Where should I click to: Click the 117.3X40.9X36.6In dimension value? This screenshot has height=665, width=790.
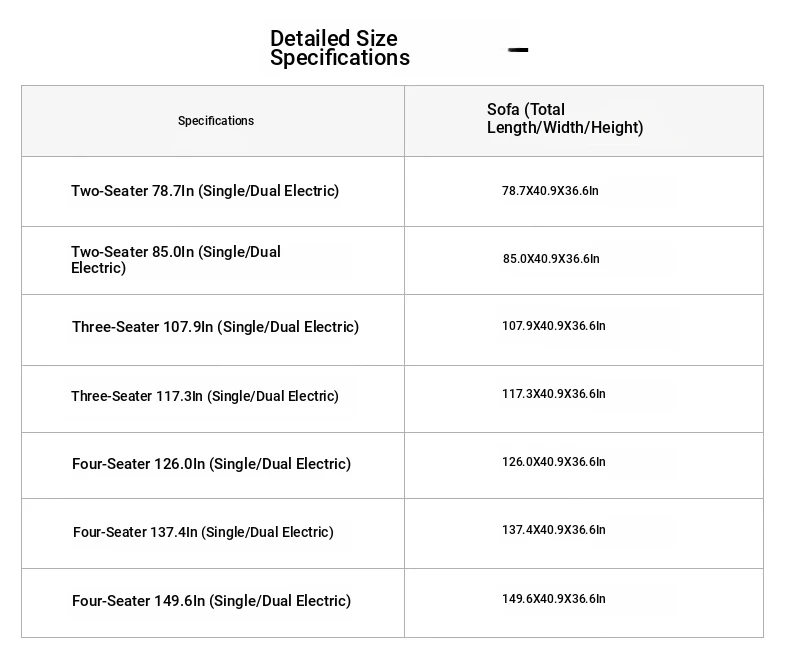point(554,394)
